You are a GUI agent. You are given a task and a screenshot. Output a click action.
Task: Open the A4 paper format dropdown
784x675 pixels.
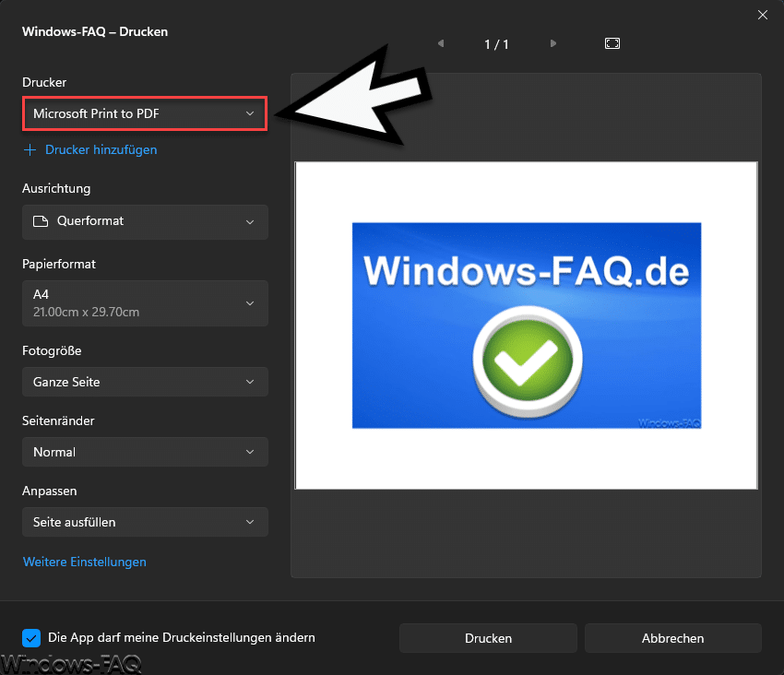145,303
